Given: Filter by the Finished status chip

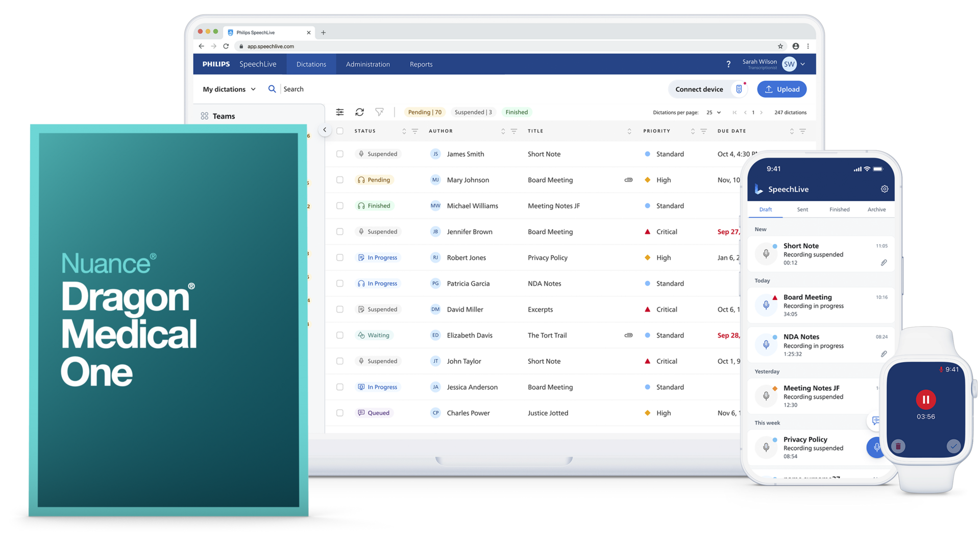Looking at the screenshot, I should pyautogui.click(x=517, y=112).
